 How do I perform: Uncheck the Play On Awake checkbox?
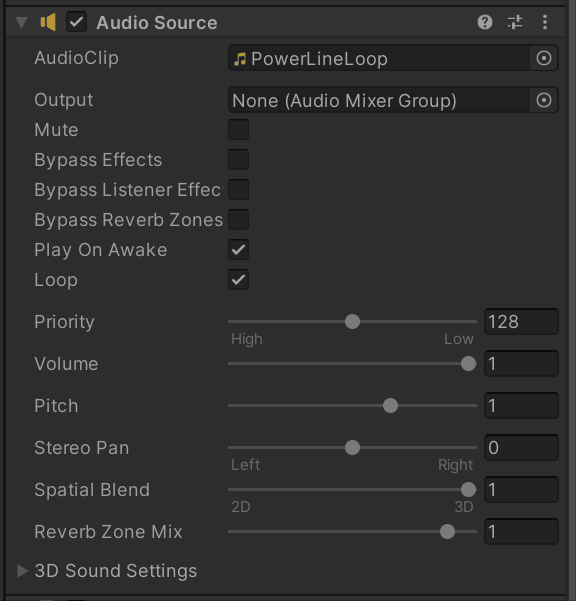[238, 250]
